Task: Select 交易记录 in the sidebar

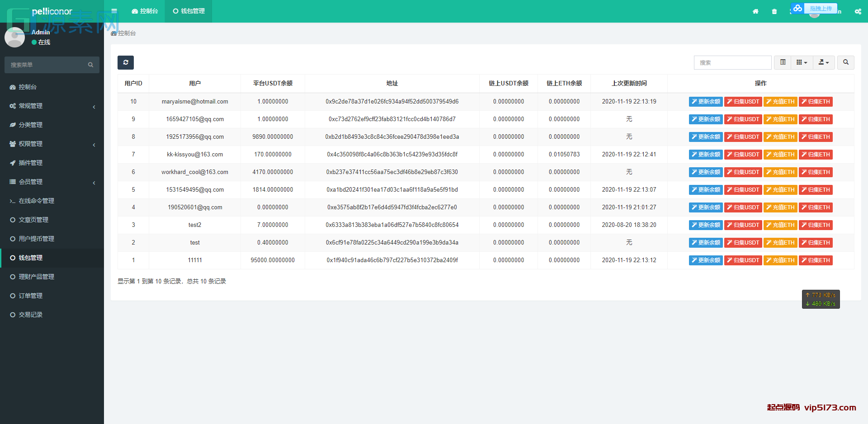Action: click(x=31, y=314)
